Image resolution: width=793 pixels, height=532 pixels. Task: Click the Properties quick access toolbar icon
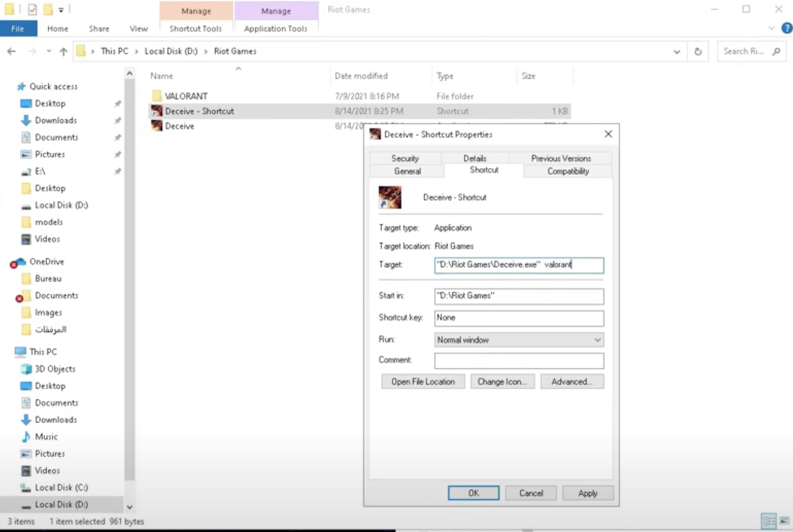32,9
